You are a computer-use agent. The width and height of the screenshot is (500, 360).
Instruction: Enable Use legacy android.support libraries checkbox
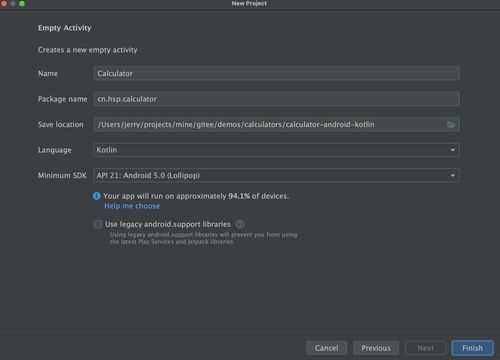pos(98,224)
